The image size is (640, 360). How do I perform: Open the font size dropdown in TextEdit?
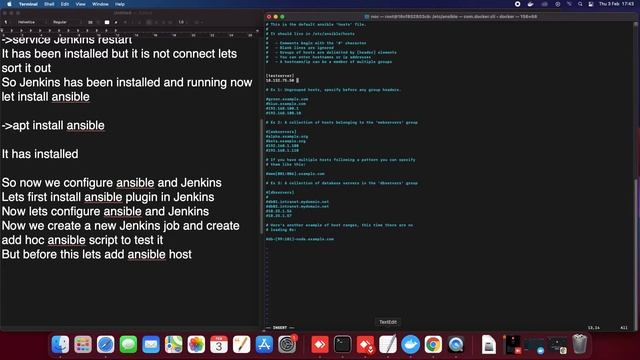click(92, 22)
